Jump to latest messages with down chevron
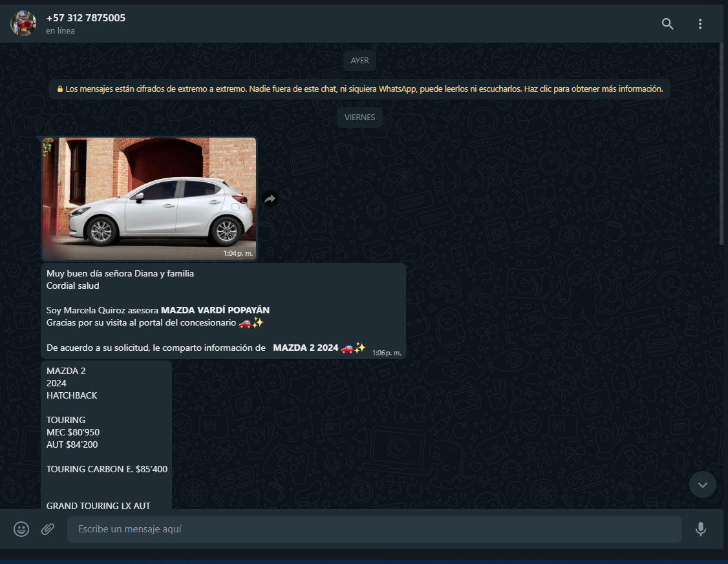This screenshot has width=728, height=564. 703,485
